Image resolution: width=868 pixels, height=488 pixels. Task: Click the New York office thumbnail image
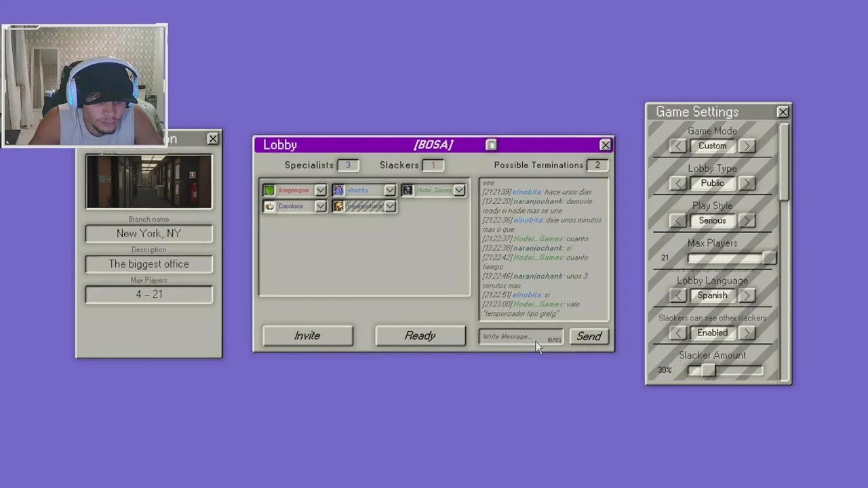[149, 182]
